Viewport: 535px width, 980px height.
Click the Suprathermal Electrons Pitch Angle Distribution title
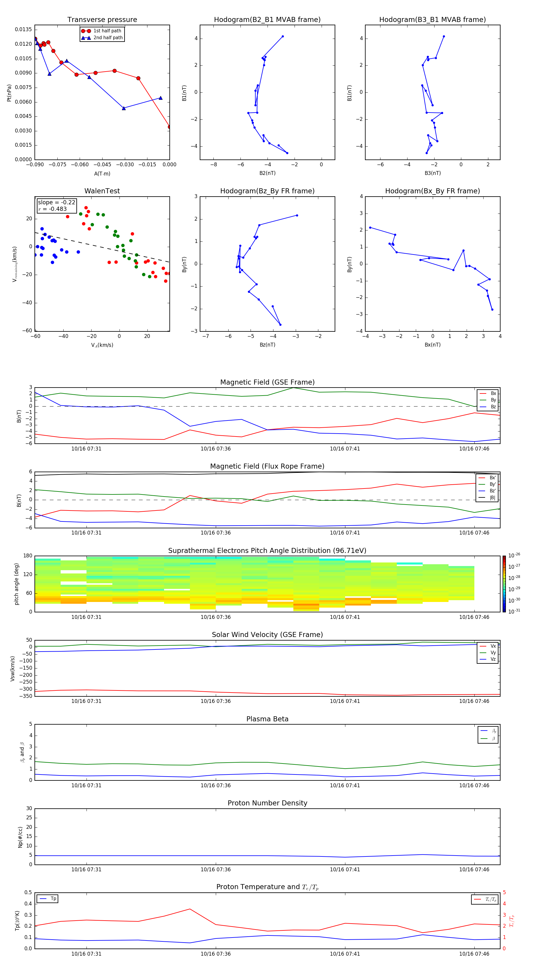point(267,551)
